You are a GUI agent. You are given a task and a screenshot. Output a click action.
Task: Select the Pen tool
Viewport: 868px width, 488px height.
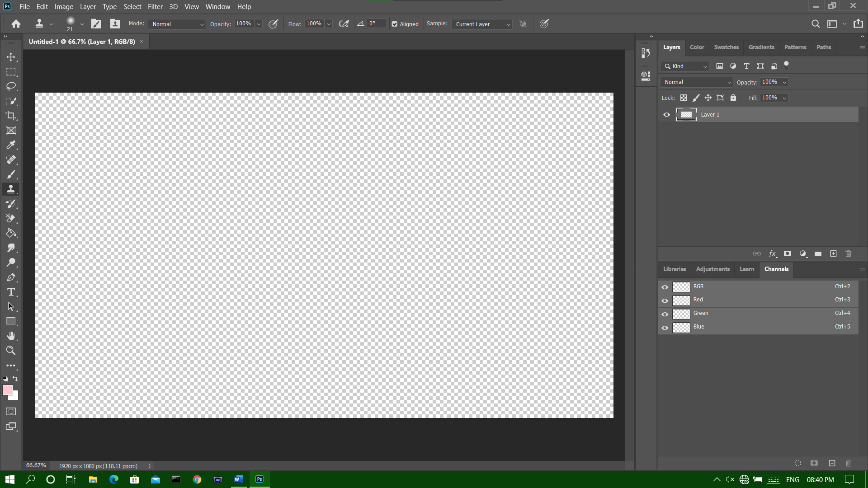pos(11,277)
